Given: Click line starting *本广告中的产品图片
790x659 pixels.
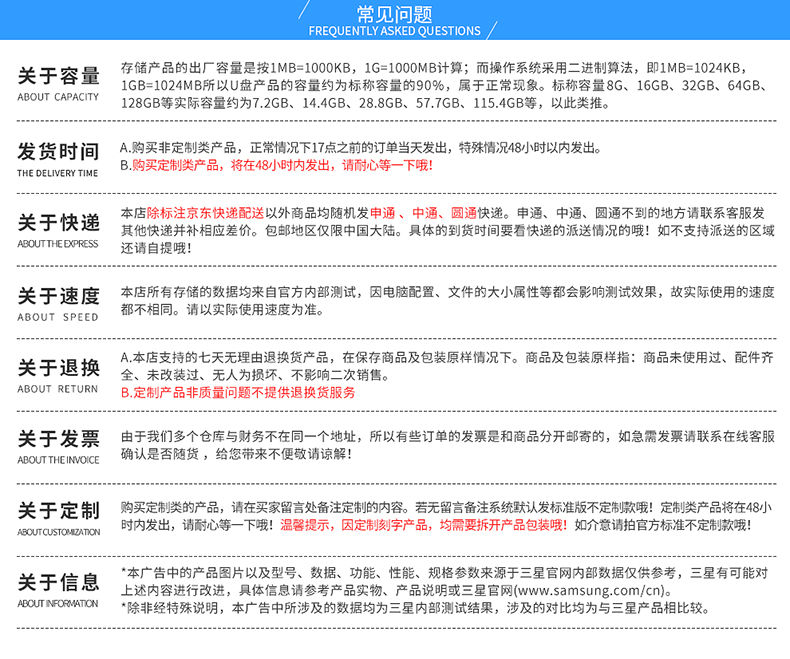Looking at the screenshot, I should [x=444, y=573].
